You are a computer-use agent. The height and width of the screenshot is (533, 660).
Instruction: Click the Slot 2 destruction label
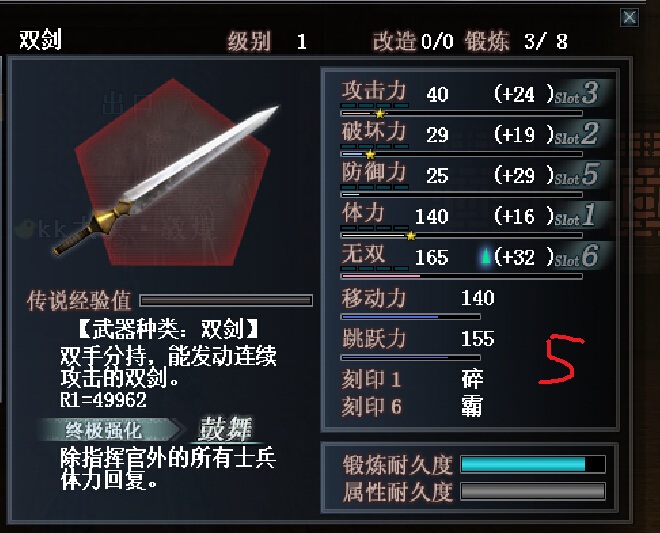click(x=577, y=134)
